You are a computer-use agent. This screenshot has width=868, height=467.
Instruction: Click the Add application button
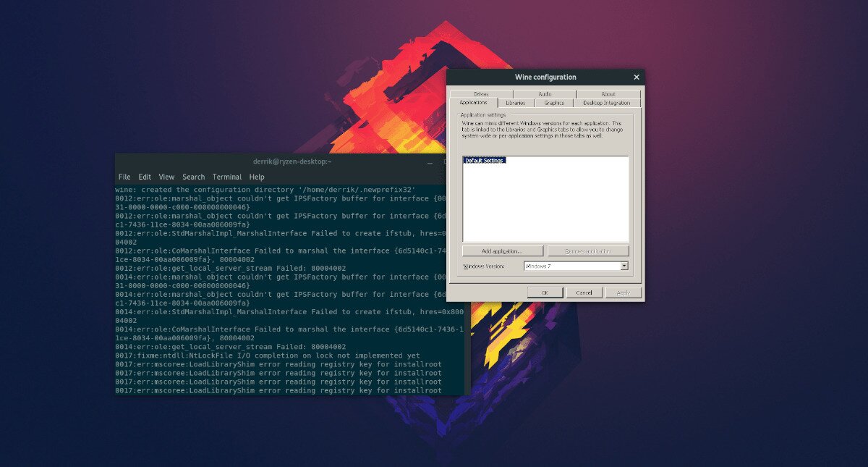click(x=503, y=251)
